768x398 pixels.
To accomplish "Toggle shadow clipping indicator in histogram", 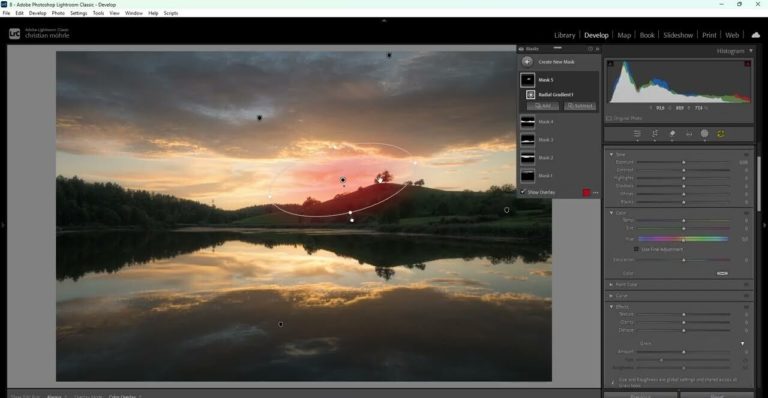I will click(x=610, y=64).
